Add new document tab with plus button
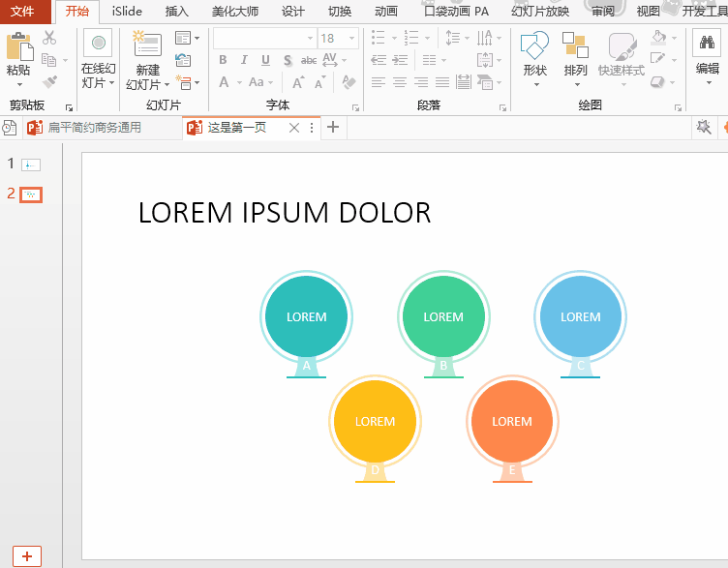 333,127
